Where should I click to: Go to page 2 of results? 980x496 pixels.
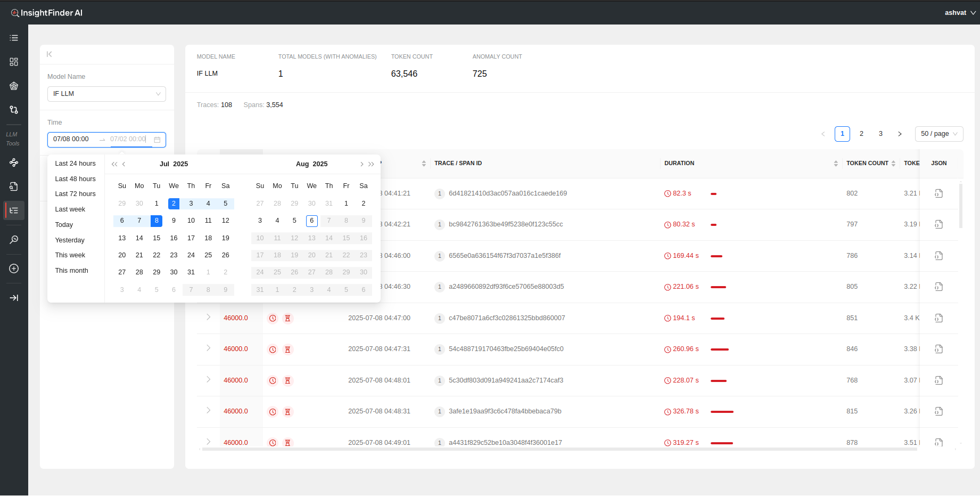[x=861, y=134]
